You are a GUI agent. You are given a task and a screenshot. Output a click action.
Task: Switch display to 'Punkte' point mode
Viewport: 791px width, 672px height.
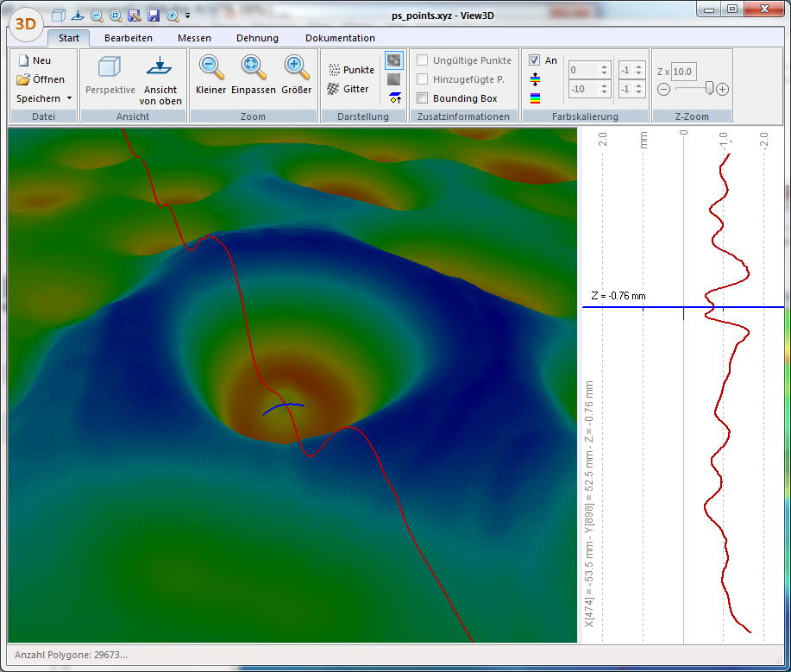coord(350,70)
